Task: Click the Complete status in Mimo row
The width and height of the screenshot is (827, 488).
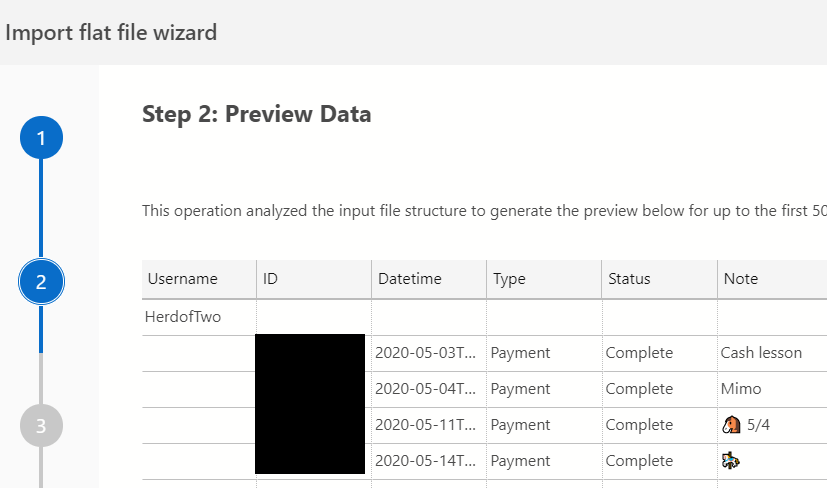Action: [639, 389]
